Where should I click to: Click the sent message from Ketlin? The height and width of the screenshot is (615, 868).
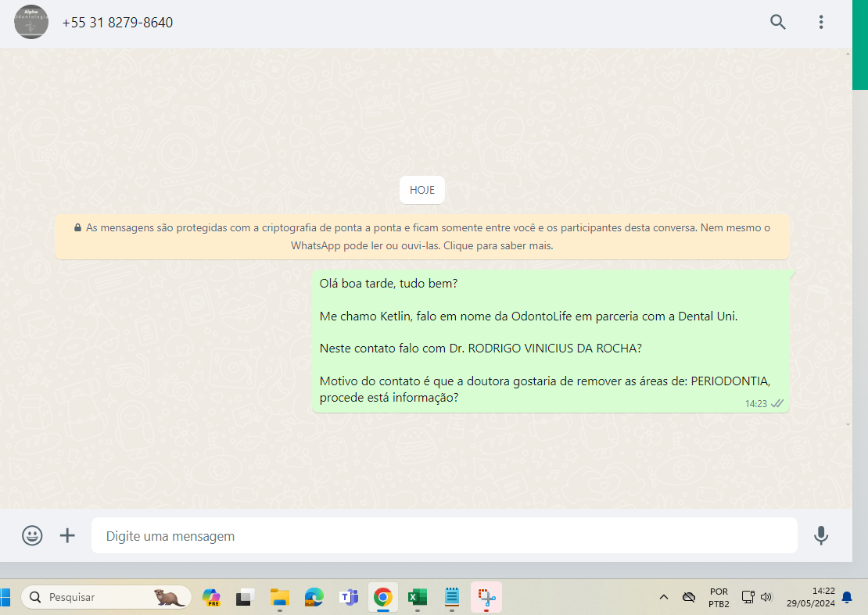tap(551, 341)
